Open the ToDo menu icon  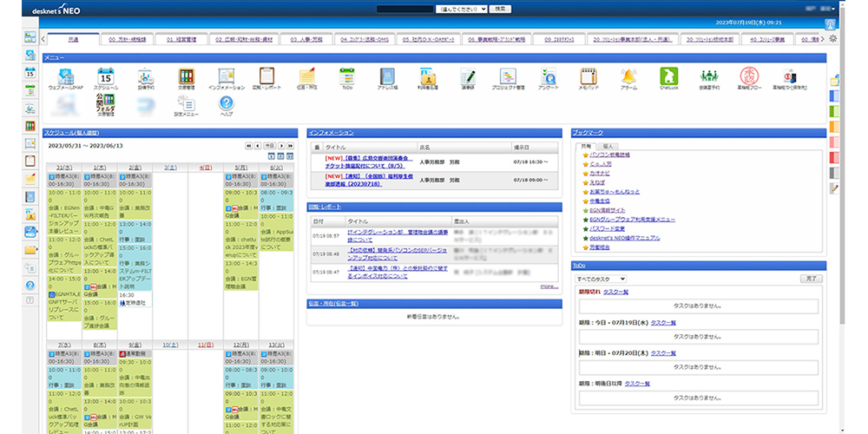pyautogui.click(x=346, y=77)
